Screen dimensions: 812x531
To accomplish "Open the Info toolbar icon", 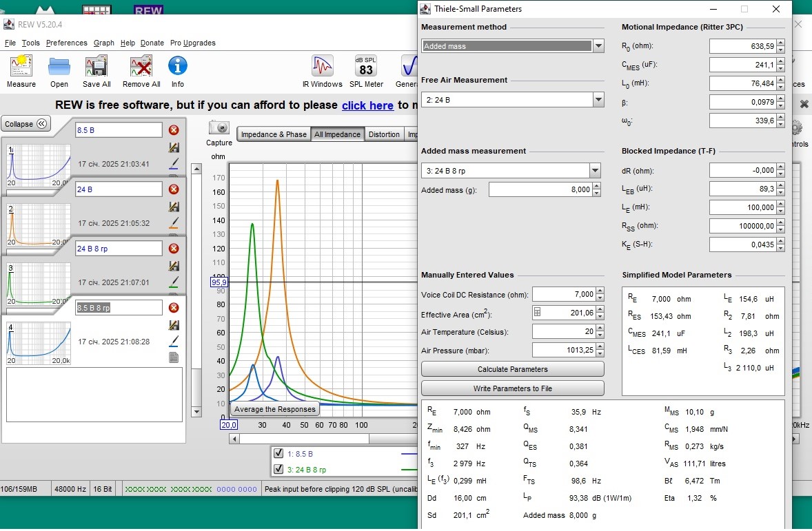I will [178, 66].
